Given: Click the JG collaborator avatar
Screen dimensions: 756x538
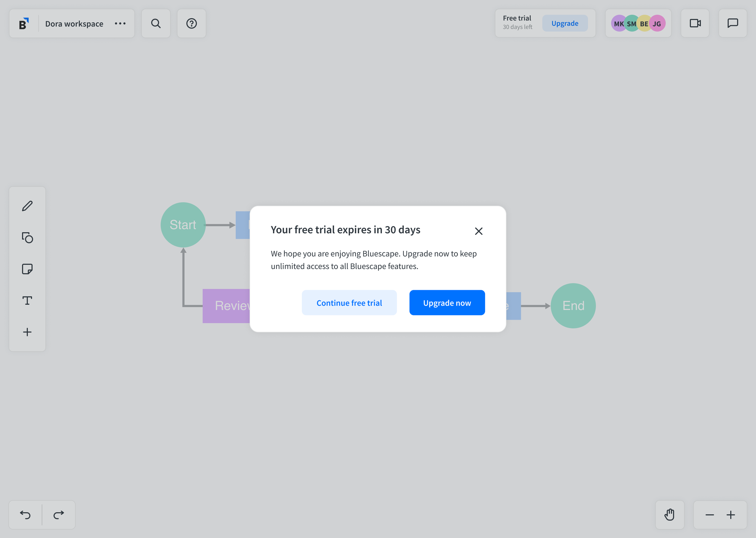Looking at the screenshot, I should click(658, 24).
